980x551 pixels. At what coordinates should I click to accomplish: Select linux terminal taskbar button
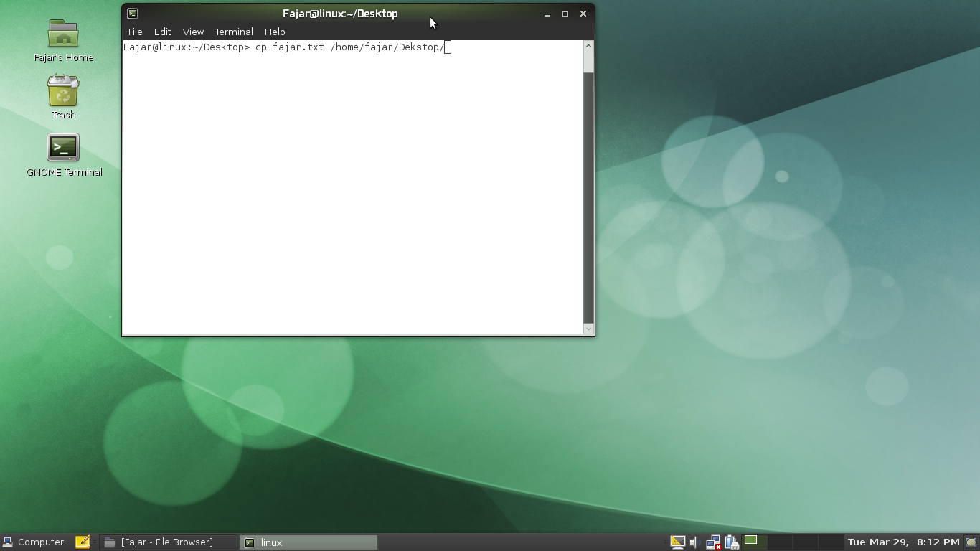tap(308, 542)
